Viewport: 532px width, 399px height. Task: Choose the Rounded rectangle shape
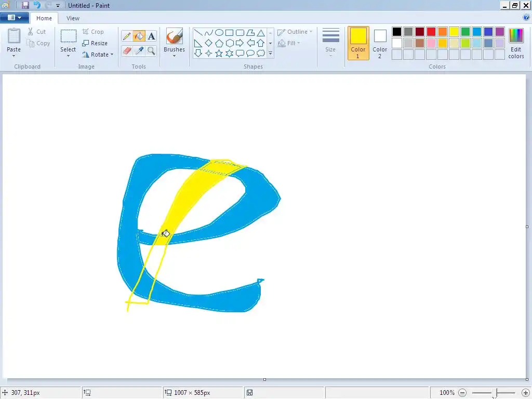[x=240, y=33]
